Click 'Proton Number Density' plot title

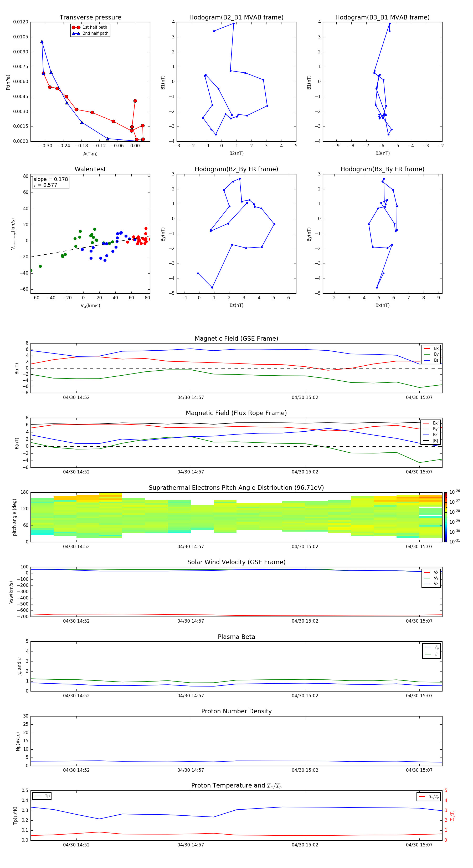[236, 711]
